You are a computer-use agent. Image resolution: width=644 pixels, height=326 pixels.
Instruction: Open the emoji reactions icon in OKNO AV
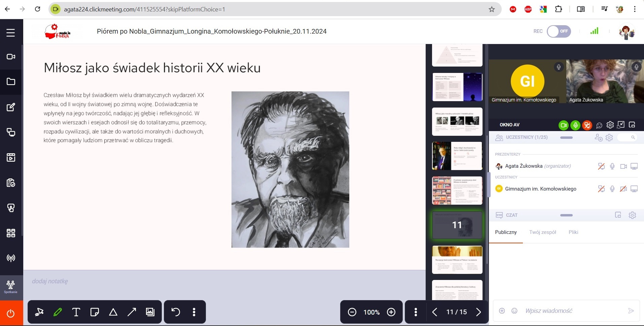[x=599, y=125]
